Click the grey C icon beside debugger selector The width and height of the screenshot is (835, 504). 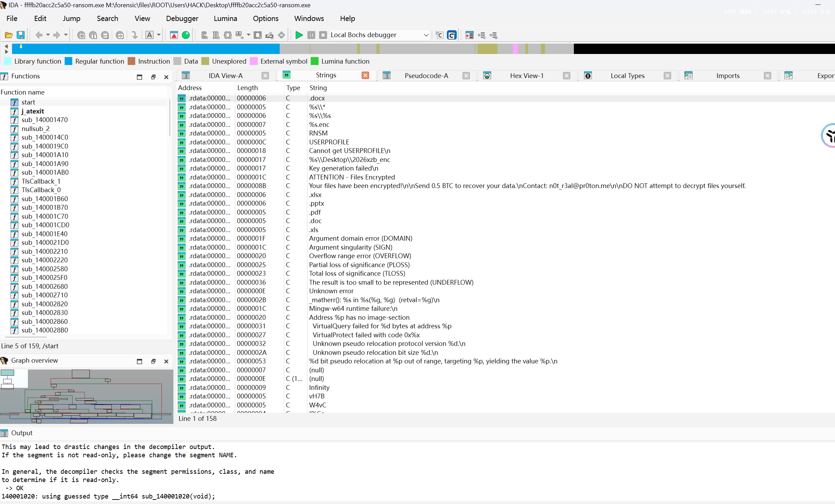[x=439, y=35]
